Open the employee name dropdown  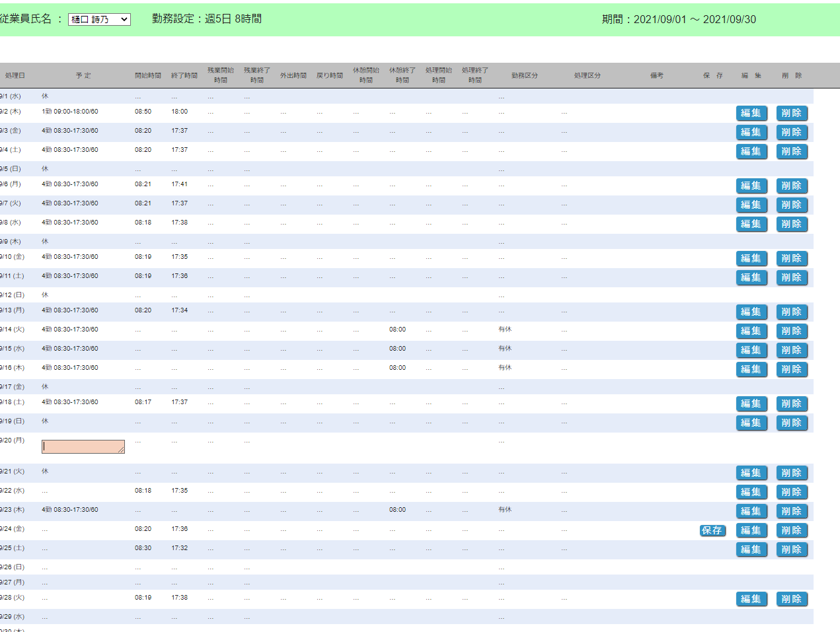[99, 20]
